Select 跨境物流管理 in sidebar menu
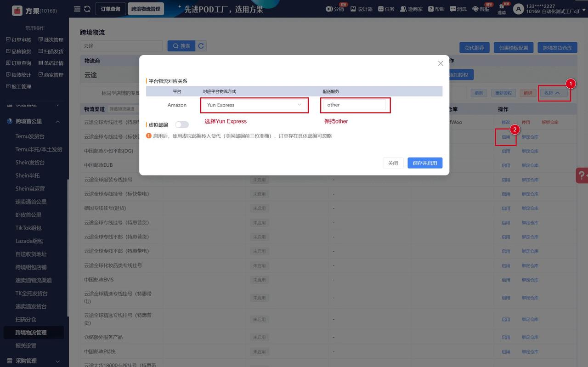This screenshot has width=588, height=367. (x=34, y=333)
